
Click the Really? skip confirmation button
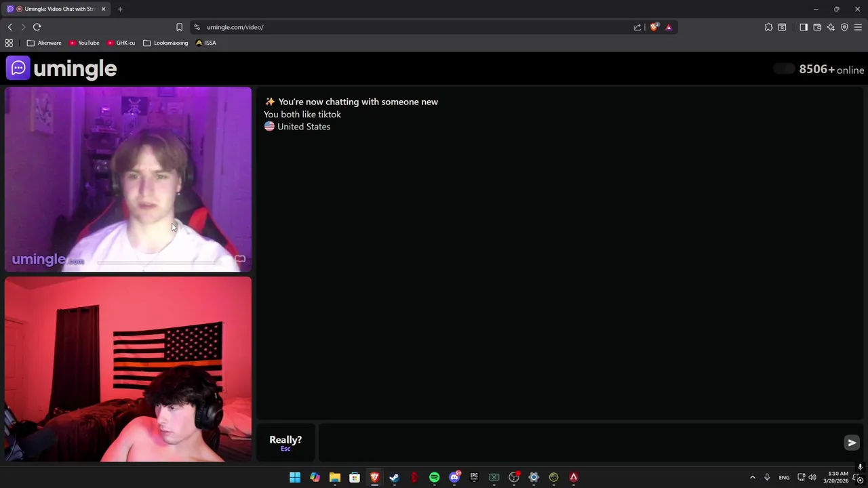(x=285, y=443)
